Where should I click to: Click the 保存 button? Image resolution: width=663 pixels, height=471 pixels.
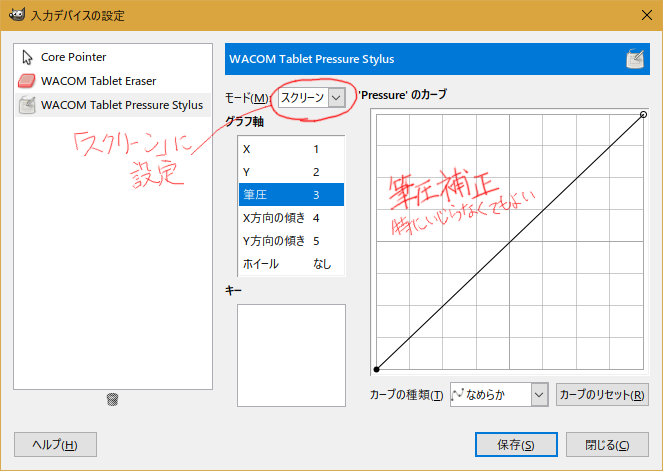click(x=516, y=444)
